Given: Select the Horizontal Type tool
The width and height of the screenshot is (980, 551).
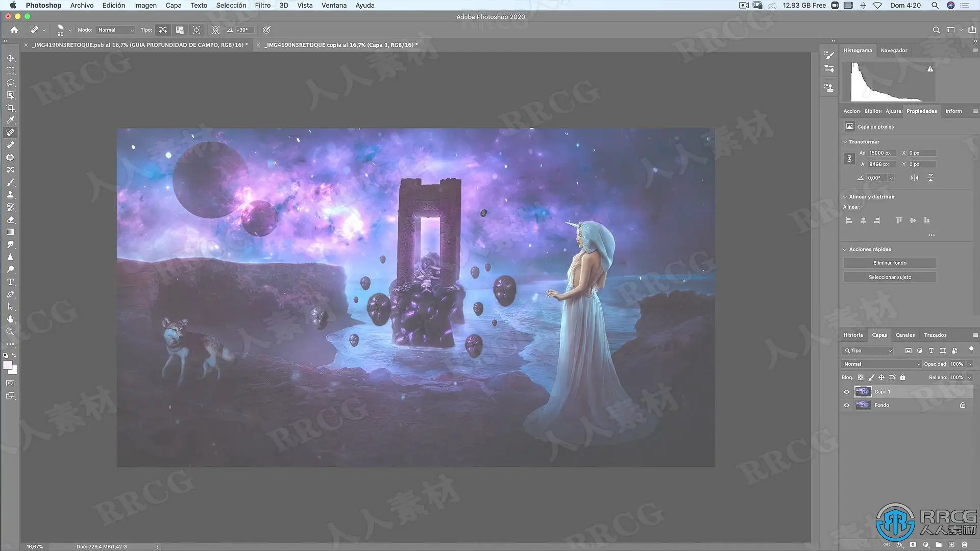Looking at the screenshot, I should click(x=10, y=282).
